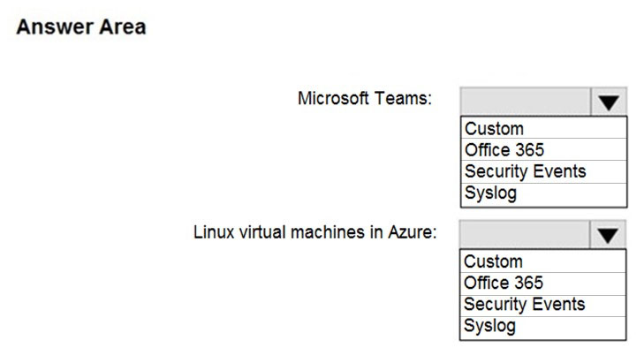This screenshot has width=644, height=363.
Task: Select Custom under Linux virtual machines
Action: pos(543,261)
